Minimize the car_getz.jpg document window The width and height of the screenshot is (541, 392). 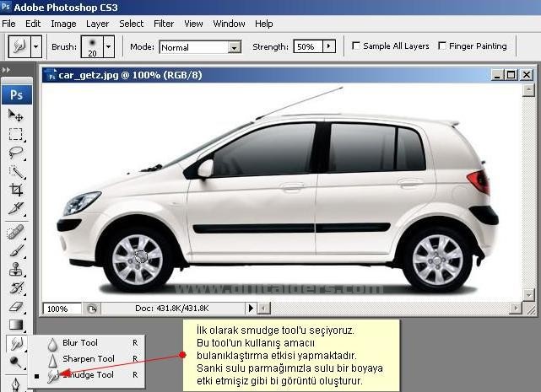click(x=497, y=74)
